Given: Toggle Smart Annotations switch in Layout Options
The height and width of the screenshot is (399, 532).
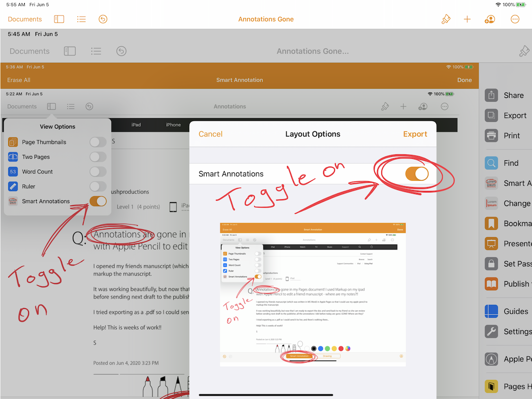Looking at the screenshot, I should click(417, 174).
